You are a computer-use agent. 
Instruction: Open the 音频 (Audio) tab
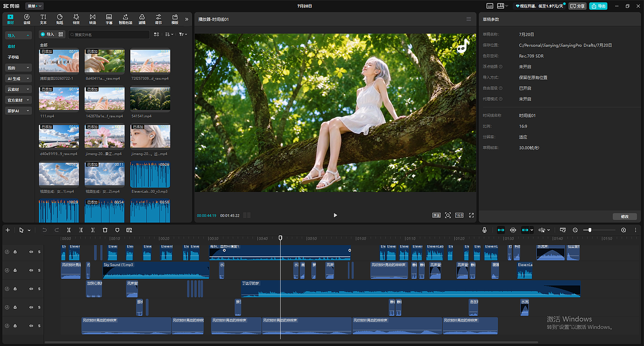(27, 19)
